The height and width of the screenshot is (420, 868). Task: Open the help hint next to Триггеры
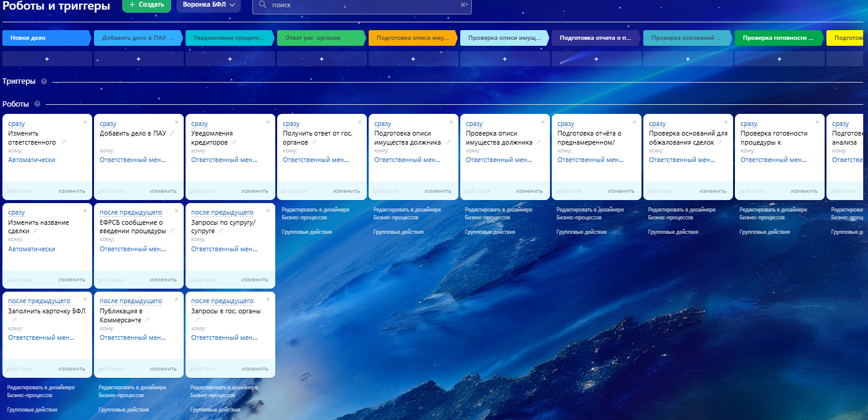(x=44, y=81)
